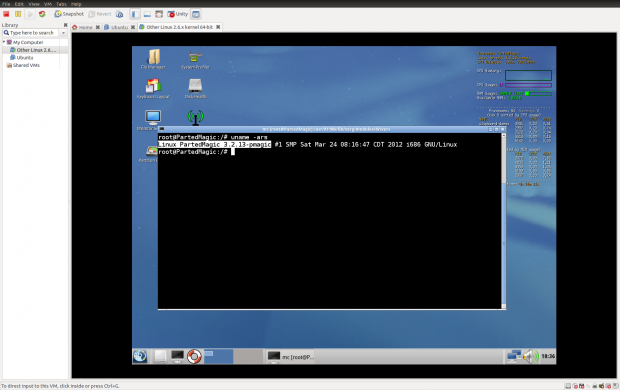Open the snapshot manager icon
This screenshot has height=390, width=620.
tap(119, 14)
